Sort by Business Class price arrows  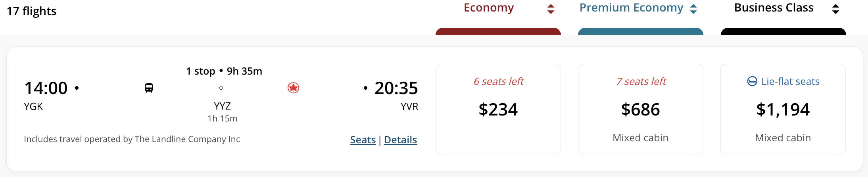pos(835,9)
